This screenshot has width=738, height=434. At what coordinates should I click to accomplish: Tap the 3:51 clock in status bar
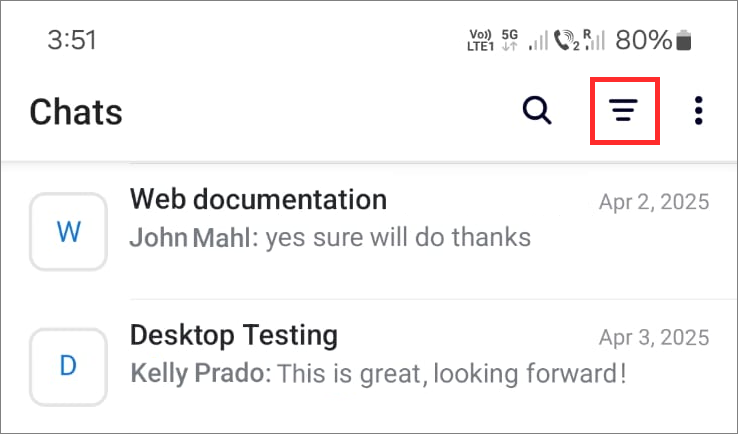tap(72, 40)
